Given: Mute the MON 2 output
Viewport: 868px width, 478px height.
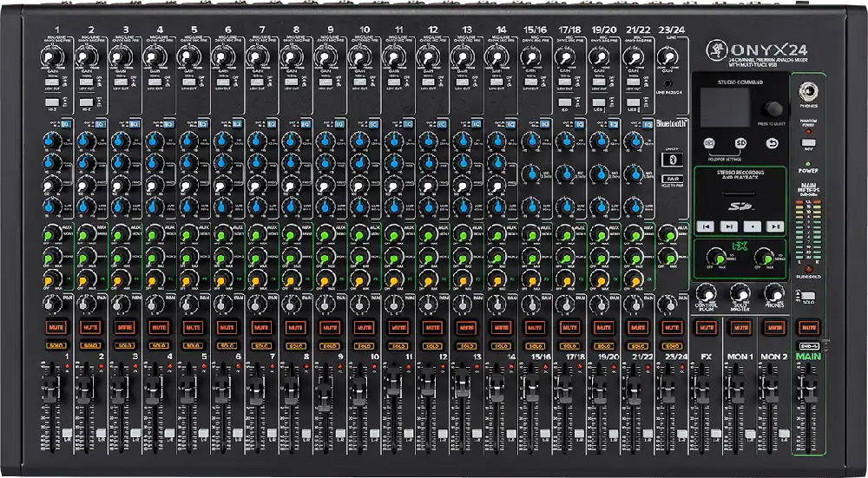Looking at the screenshot, I should [774, 327].
